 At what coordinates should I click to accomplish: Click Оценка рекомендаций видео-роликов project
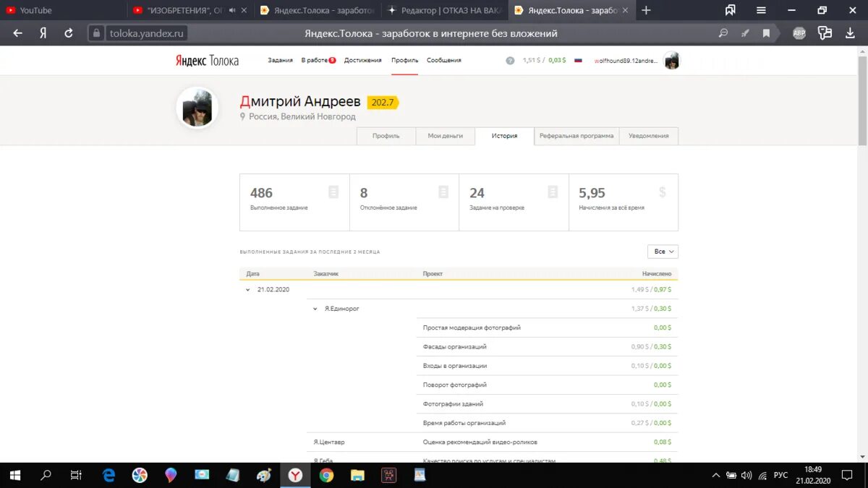pos(480,442)
